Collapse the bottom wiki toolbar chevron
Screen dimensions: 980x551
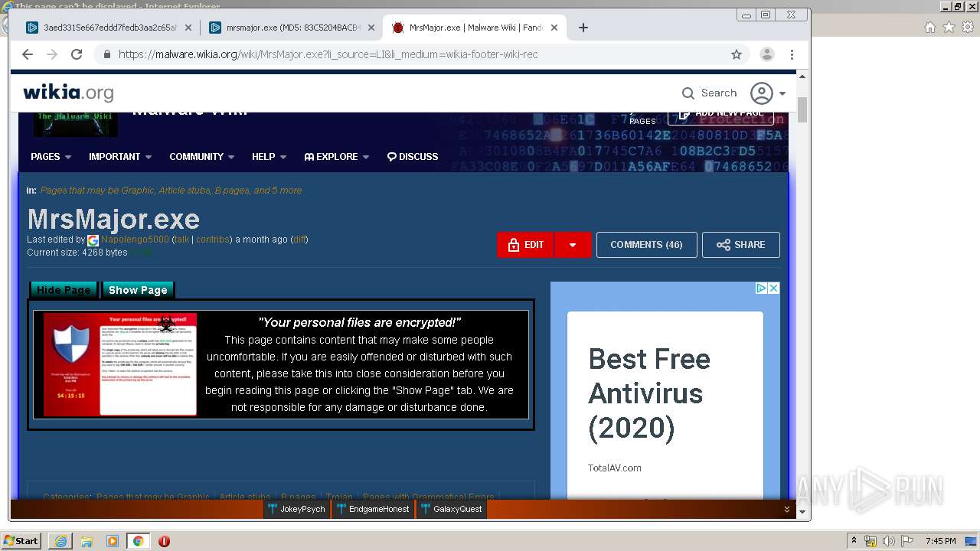(786, 510)
